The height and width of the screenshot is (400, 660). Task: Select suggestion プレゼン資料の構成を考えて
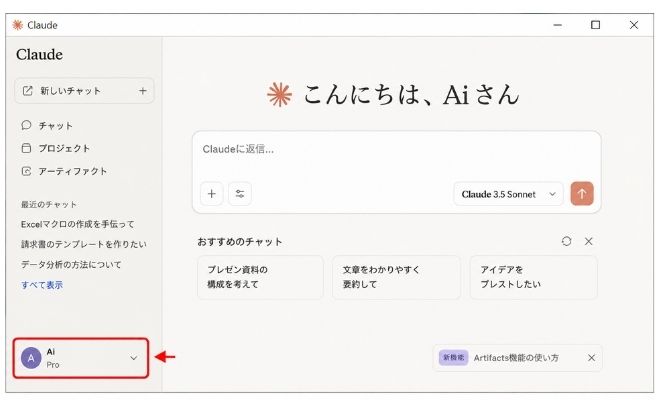(x=261, y=277)
